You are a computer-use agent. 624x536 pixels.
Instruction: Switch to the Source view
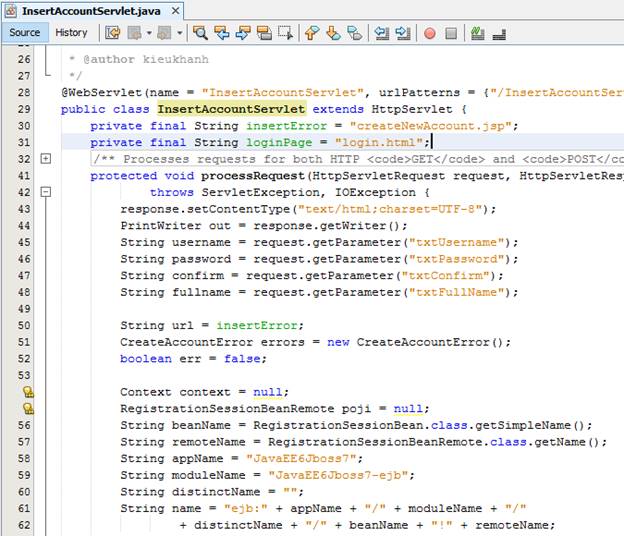coord(25,33)
